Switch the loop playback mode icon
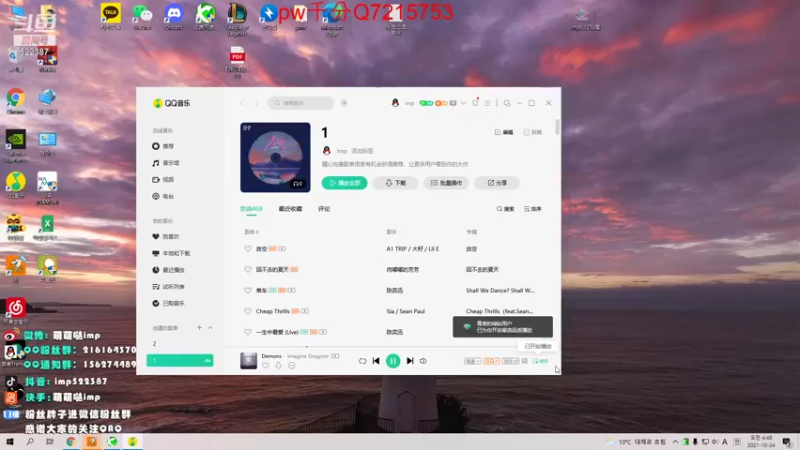Image resolution: width=800 pixels, height=450 pixels. pyautogui.click(x=362, y=361)
